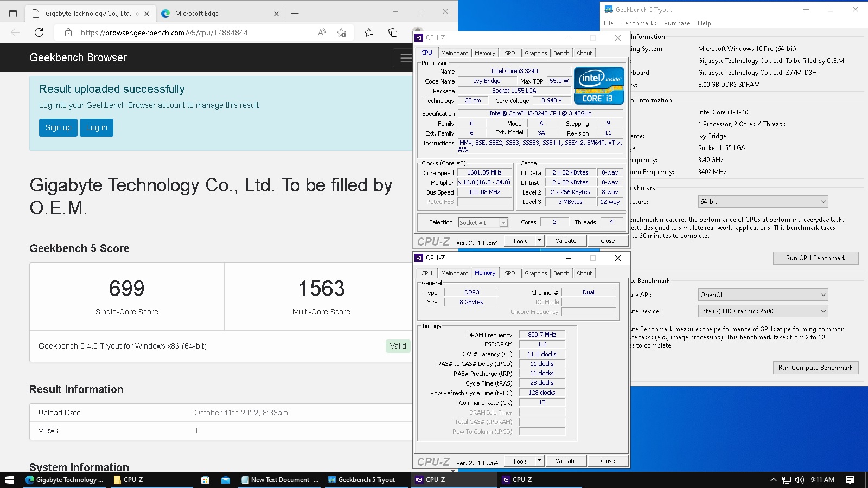Screen dimensions: 868x488
Task: Run CPU Benchmark in Geekbench
Action: pos(815,258)
